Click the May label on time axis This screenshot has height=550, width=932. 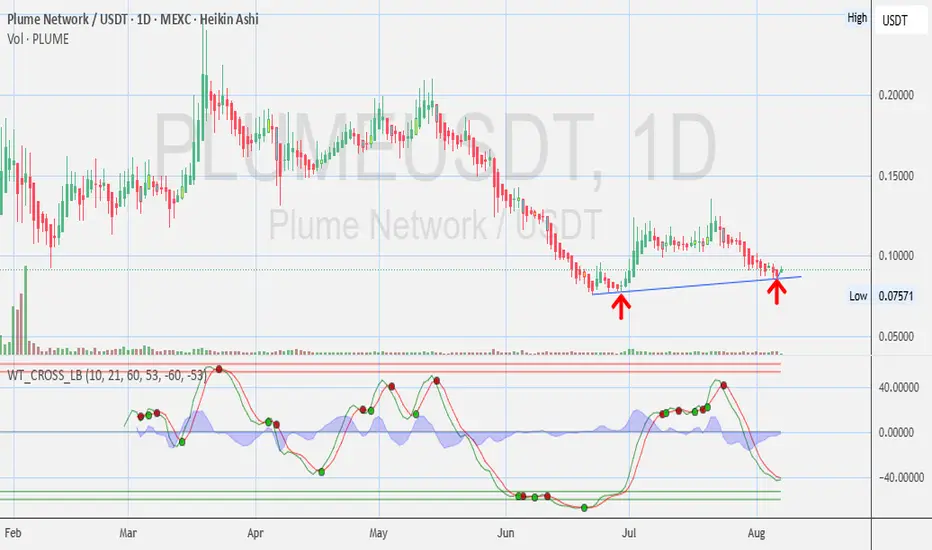tap(378, 533)
